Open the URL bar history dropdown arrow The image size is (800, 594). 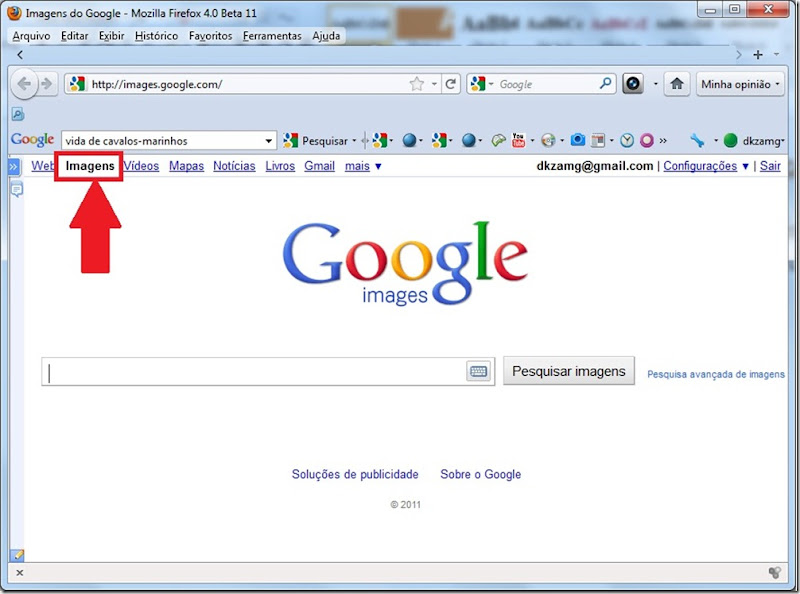point(434,84)
